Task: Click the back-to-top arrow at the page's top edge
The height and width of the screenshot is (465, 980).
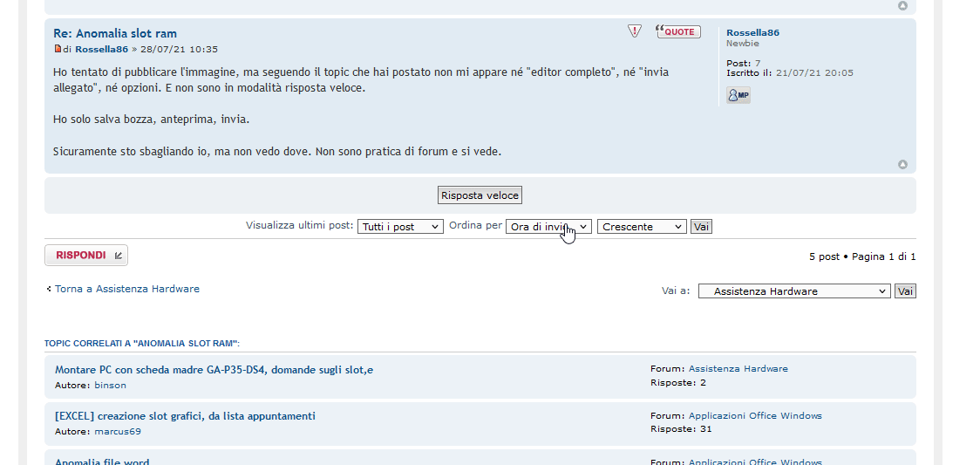Action: tap(902, 6)
